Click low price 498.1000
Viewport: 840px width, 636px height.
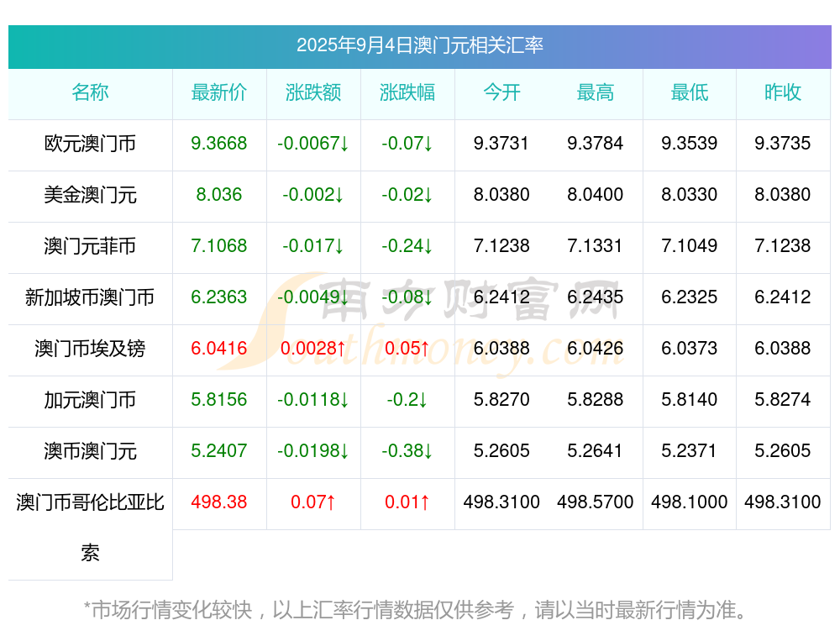pos(690,502)
